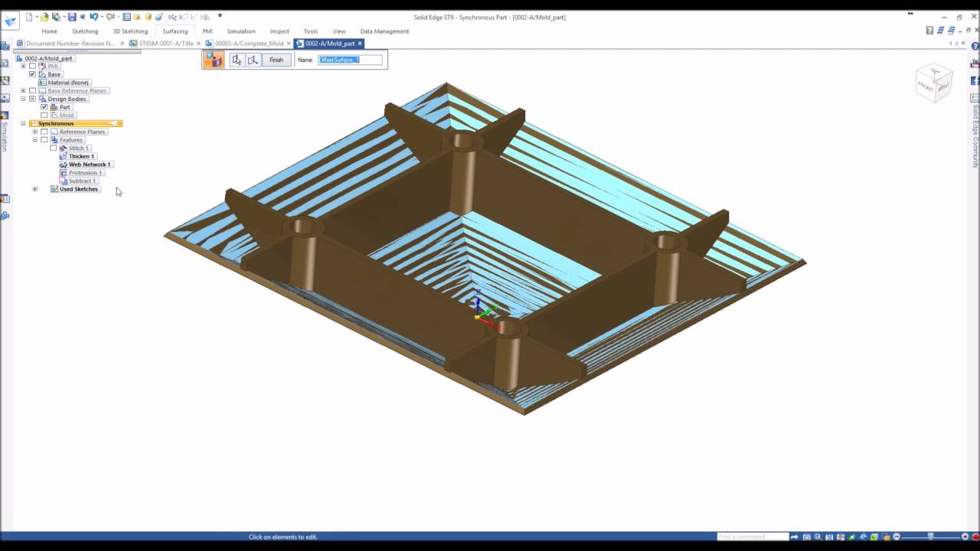Collapse the Design Bodies node
980x551 pixels.
23,99
